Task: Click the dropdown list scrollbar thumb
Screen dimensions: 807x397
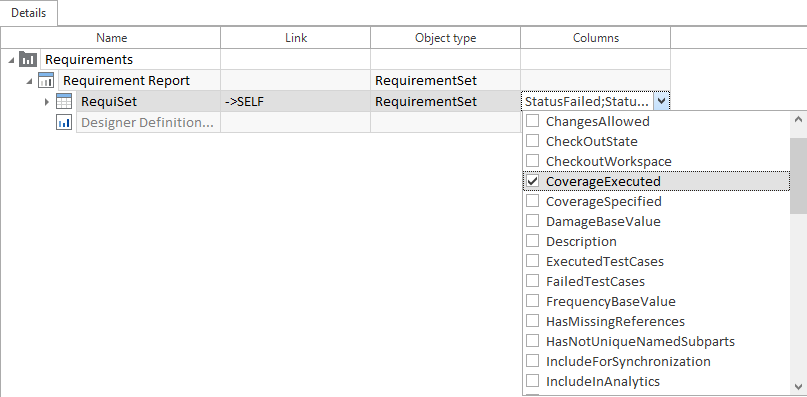Action: click(x=798, y=176)
